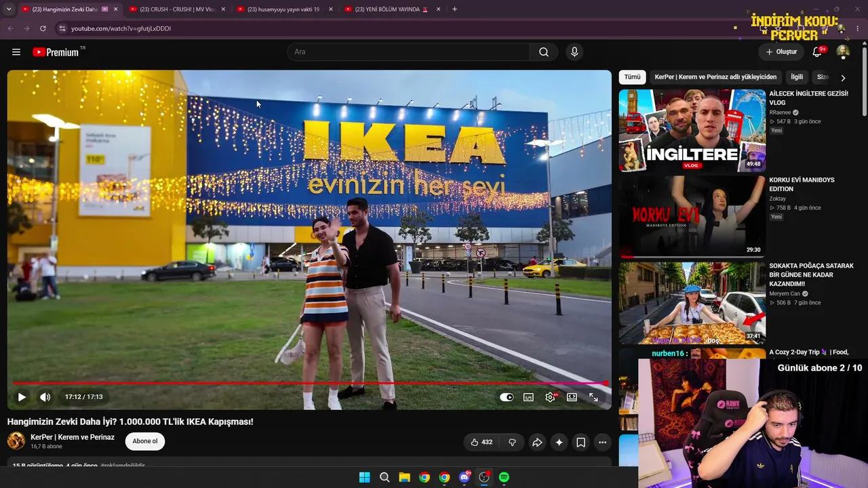Click the address bar URL
Image resolution: width=868 pixels, height=488 pixels.
[121, 28]
